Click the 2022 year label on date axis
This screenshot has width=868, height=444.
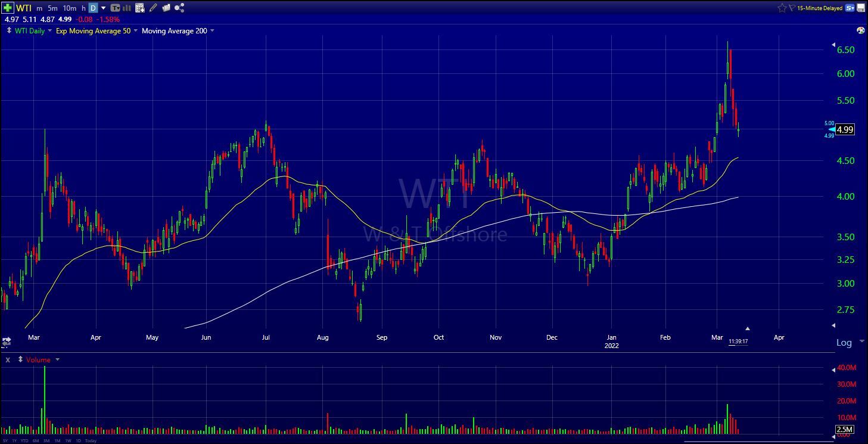pos(611,346)
